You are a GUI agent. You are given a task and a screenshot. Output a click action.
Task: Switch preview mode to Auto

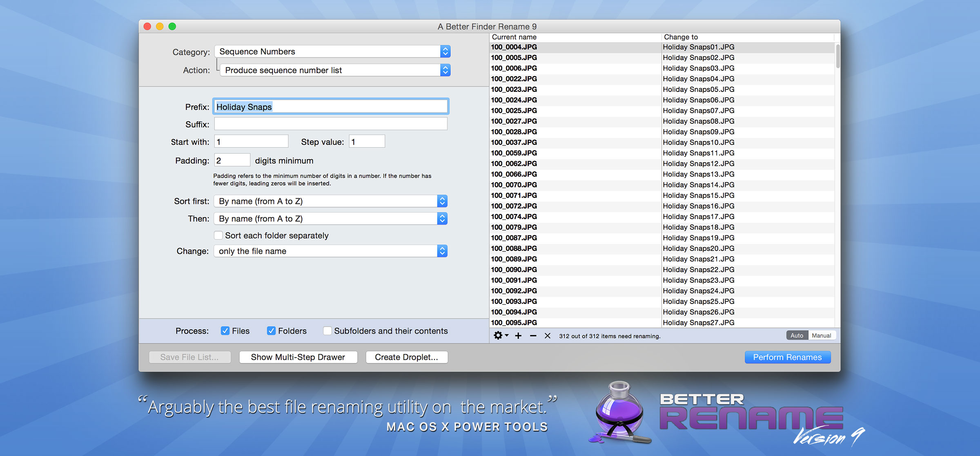pos(797,335)
